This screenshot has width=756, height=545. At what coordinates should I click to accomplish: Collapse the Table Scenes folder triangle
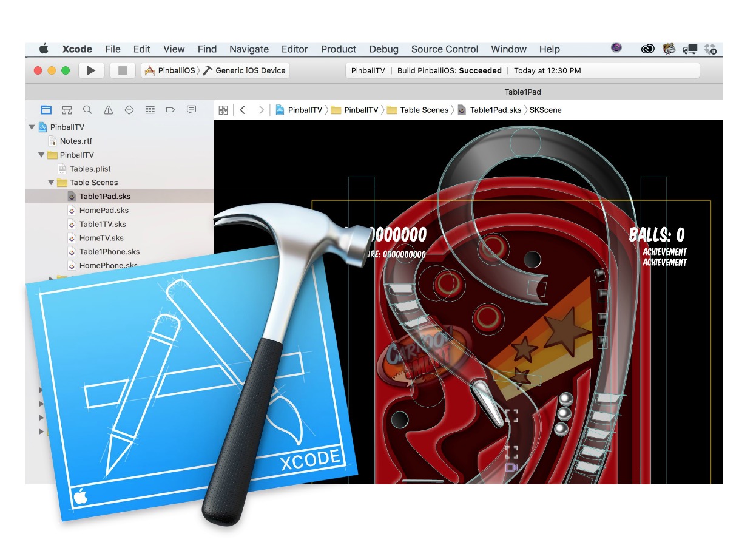(52, 183)
